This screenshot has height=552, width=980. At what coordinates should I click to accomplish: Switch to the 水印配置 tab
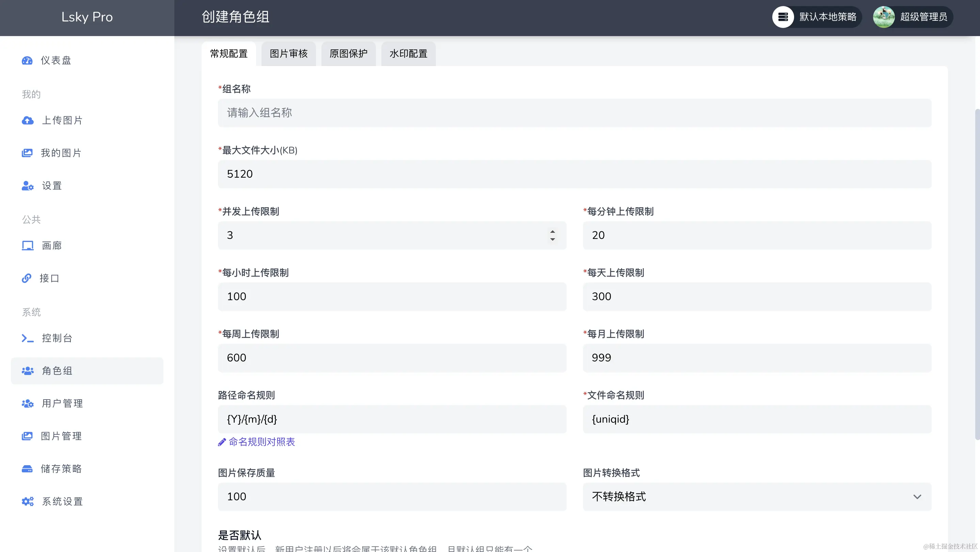click(x=408, y=54)
